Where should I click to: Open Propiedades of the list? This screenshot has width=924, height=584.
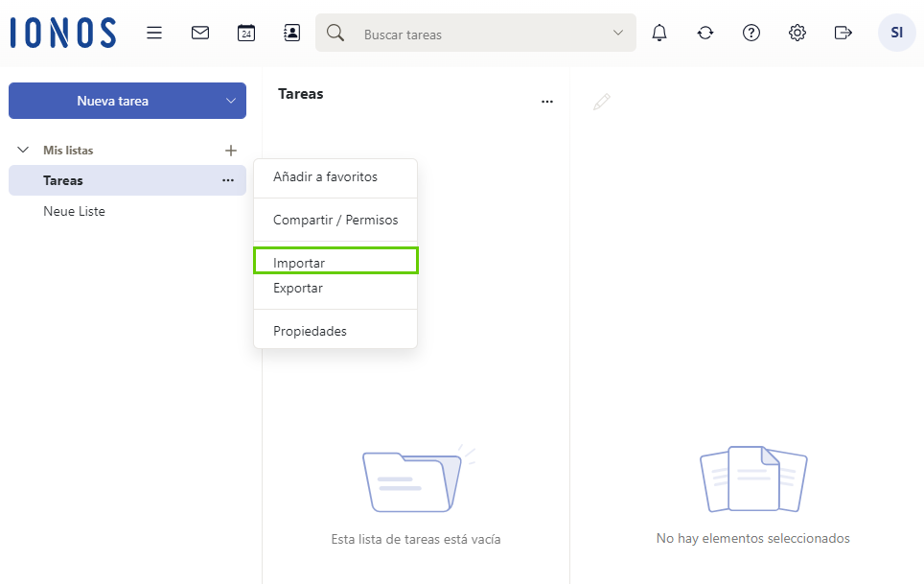[335, 331]
